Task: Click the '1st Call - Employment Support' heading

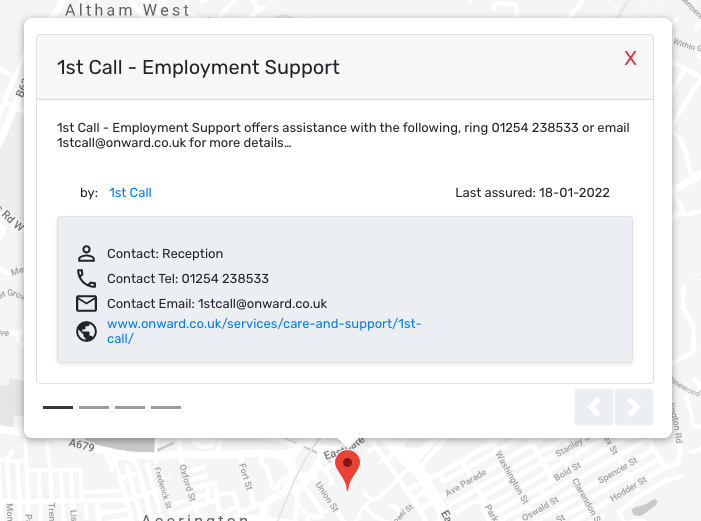Action: (198, 68)
